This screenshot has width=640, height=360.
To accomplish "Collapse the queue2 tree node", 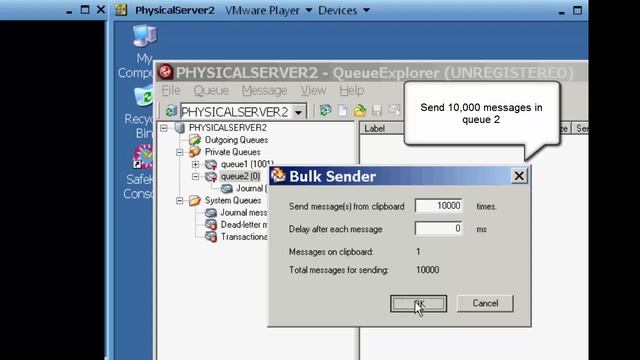I will (196, 177).
